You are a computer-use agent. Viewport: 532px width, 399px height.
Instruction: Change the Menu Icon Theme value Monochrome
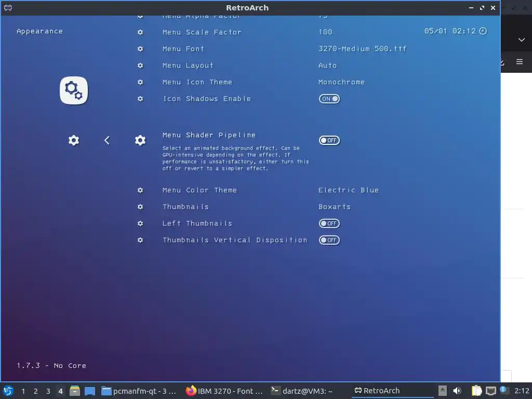(341, 82)
